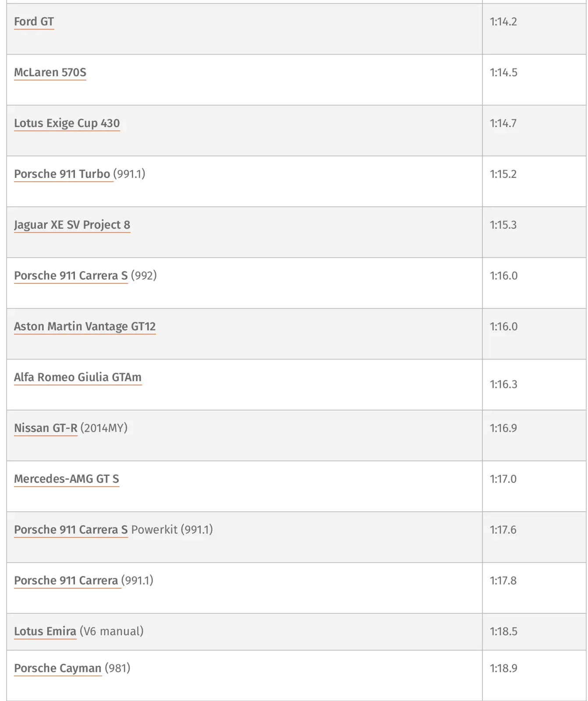
Task: Open Porsche 911 Carrera S Powerkit link
Action: 71,530
